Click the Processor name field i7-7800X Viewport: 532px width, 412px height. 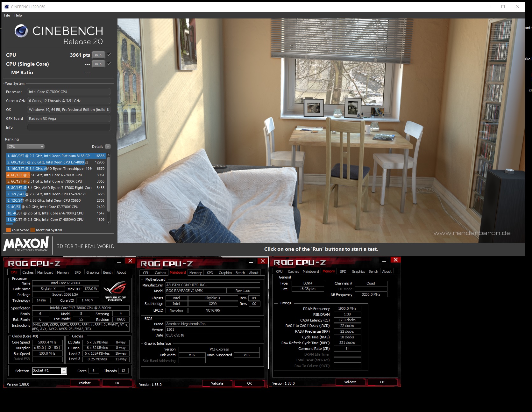(x=69, y=92)
